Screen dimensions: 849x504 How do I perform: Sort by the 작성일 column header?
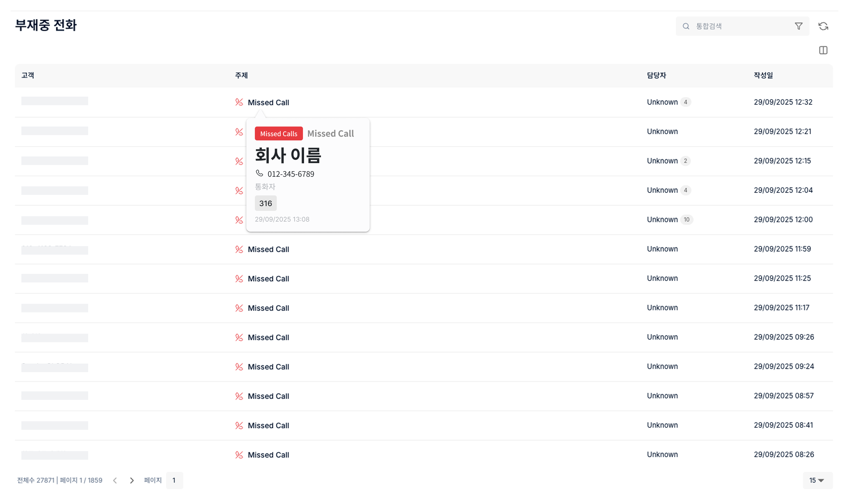pyautogui.click(x=763, y=75)
